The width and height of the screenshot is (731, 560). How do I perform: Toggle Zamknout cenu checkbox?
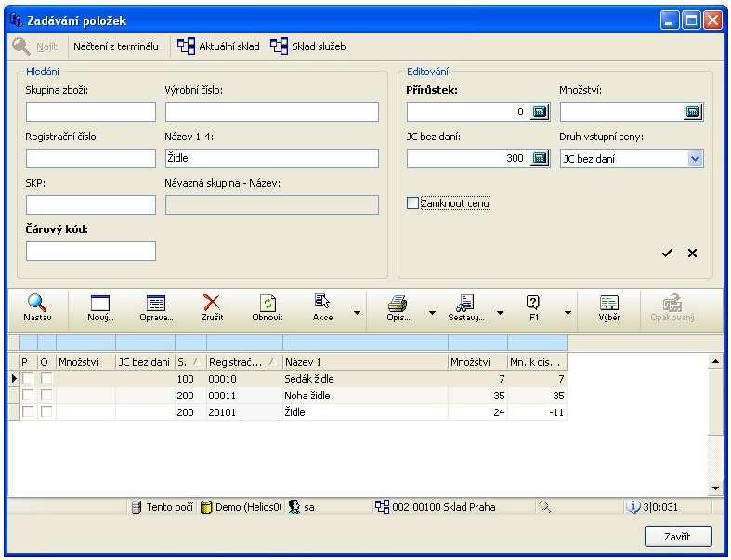point(412,202)
